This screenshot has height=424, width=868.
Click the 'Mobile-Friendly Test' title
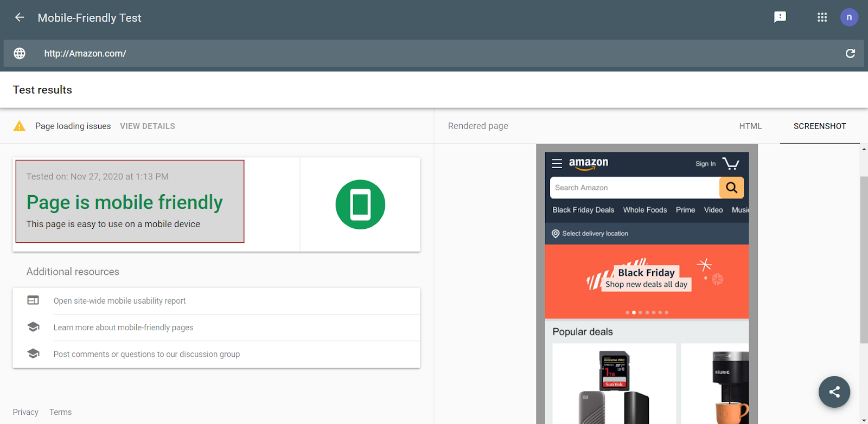pyautogui.click(x=90, y=17)
